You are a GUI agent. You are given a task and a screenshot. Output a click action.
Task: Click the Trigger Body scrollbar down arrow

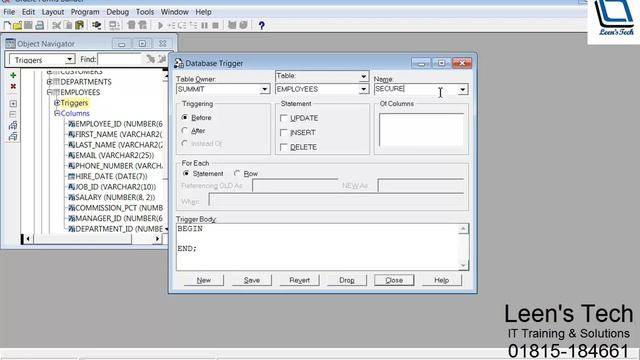[x=463, y=265]
